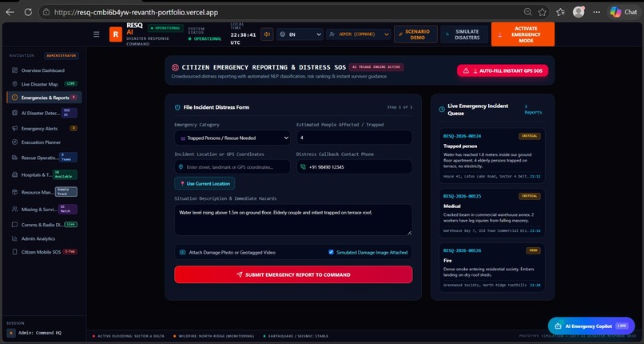Click Active Flooding: Sector 4 Delta status

tap(129, 336)
